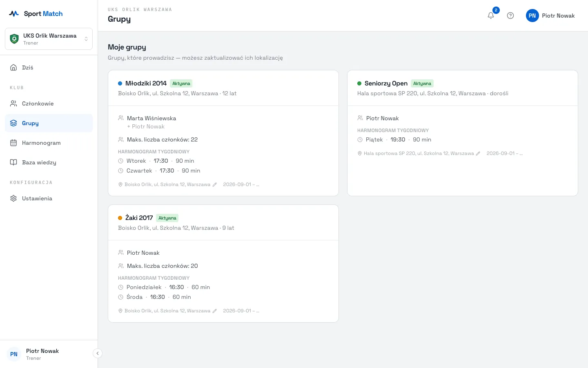Screen dimensions: 588x368
Task: Click 'Maks. liczba członków: 22' text
Action: pyautogui.click(x=162, y=139)
